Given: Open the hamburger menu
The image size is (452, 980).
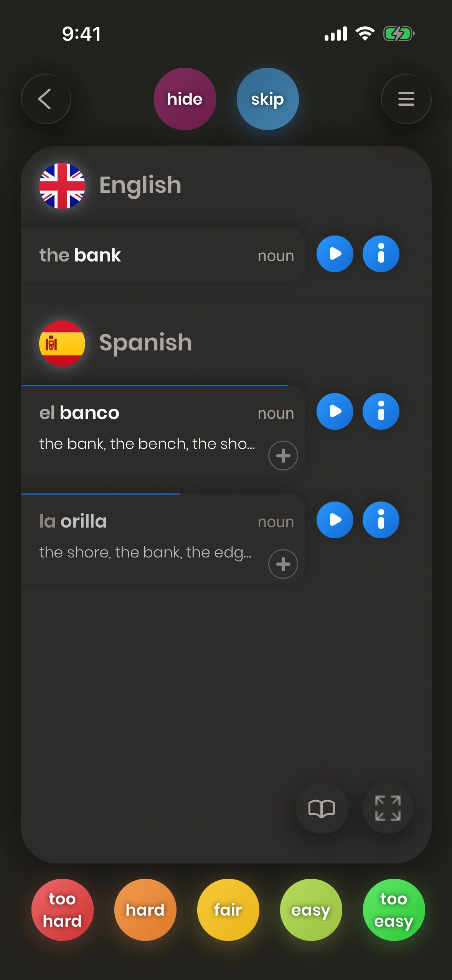Looking at the screenshot, I should (x=406, y=99).
